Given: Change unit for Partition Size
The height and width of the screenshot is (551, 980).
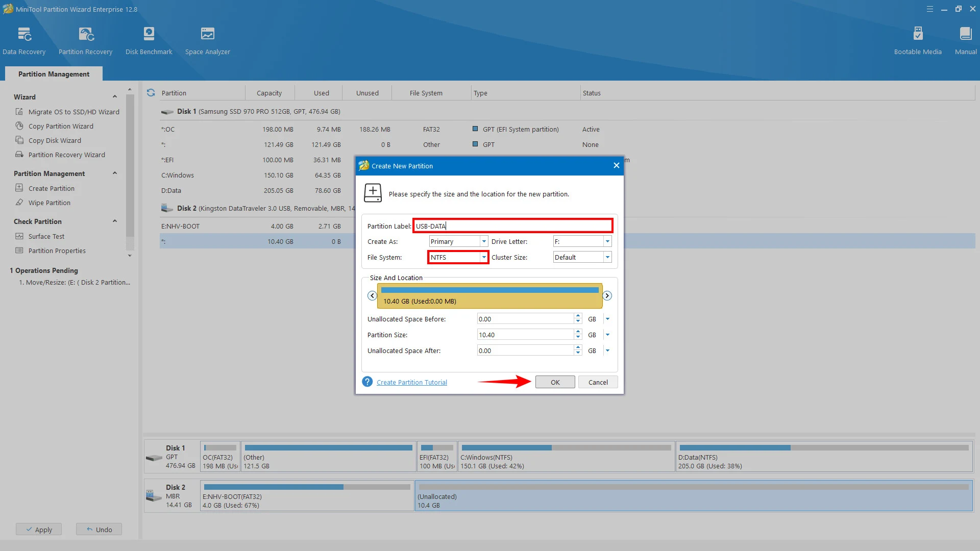Looking at the screenshot, I should (x=607, y=335).
